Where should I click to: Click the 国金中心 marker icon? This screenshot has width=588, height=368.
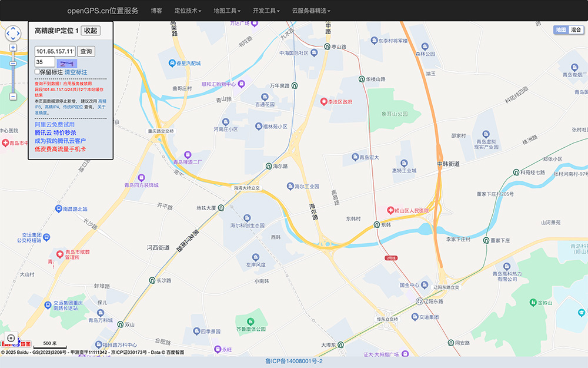425,284
